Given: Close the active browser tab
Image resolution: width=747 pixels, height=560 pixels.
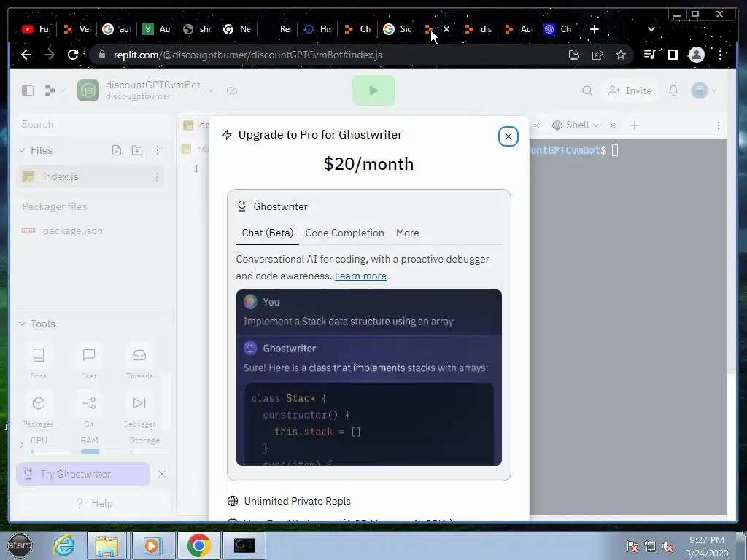Looking at the screenshot, I should 446,29.
